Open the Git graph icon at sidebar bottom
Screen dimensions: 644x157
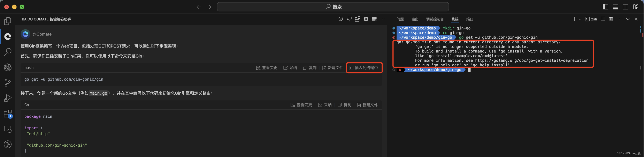point(8,144)
